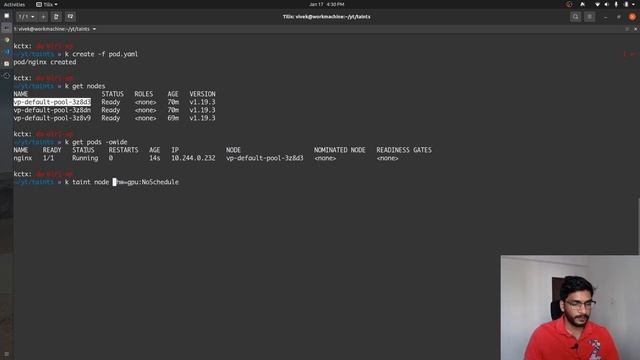This screenshot has height=360, width=640.
Task: Add a new terminal session with plus
Action: 43,17
